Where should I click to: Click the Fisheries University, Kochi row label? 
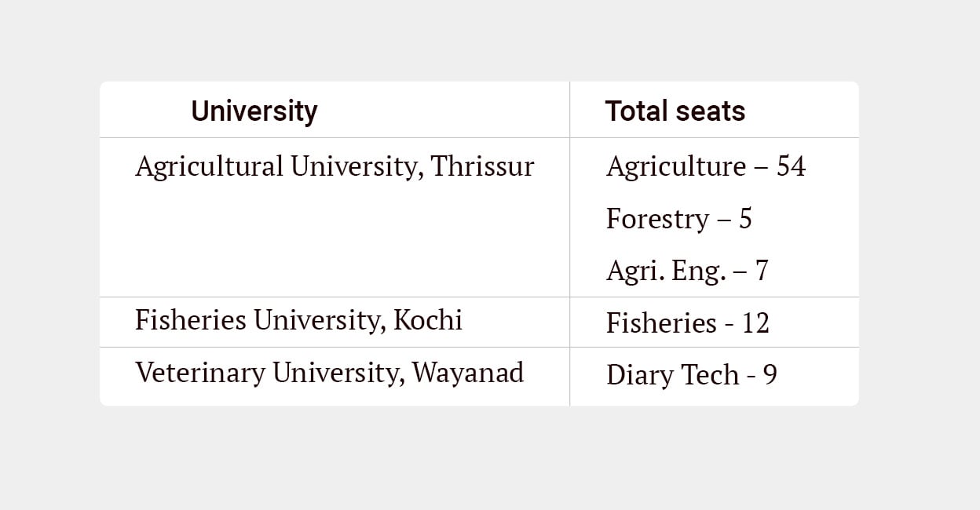click(298, 320)
